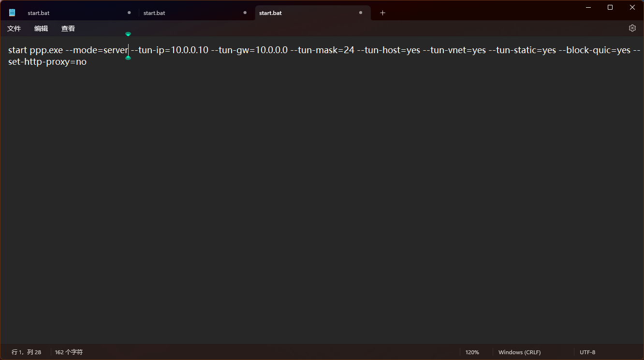Open the 编辑 menu
Viewport: 644px width, 360px height.
tap(41, 29)
